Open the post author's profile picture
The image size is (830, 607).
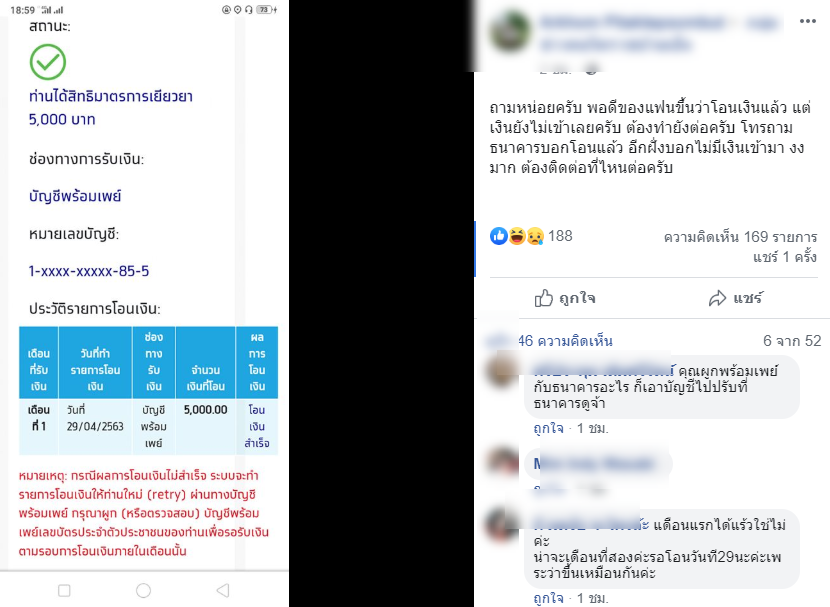point(510,31)
